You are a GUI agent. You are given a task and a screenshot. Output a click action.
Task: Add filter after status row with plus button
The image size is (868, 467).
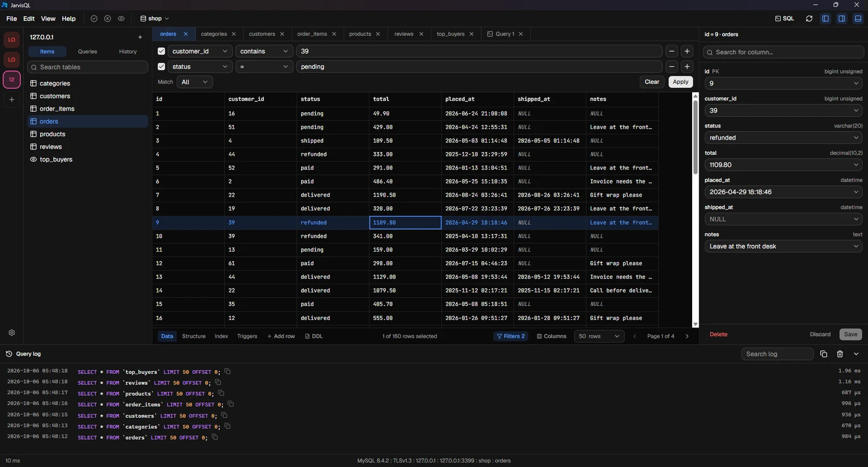pyautogui.click(x=687, y=66)
